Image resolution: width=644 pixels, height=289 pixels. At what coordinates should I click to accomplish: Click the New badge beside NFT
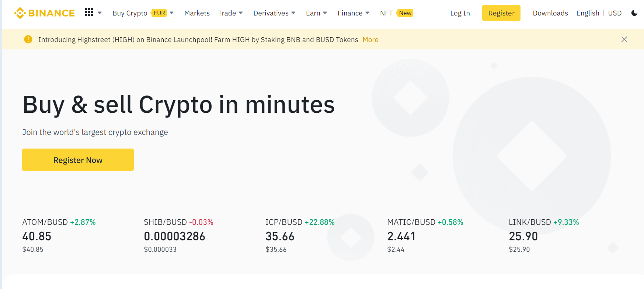(x=405, y=13)
